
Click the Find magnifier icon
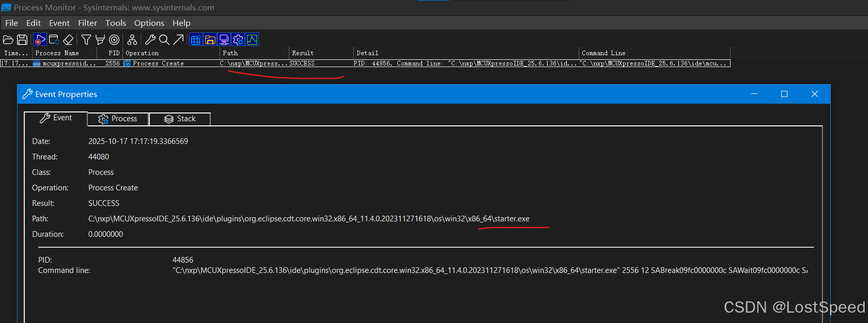164,40
